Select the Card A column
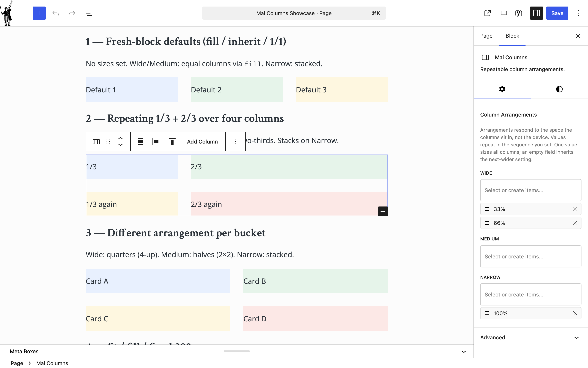This screenshot has width=588, height=368. (158, 281)
